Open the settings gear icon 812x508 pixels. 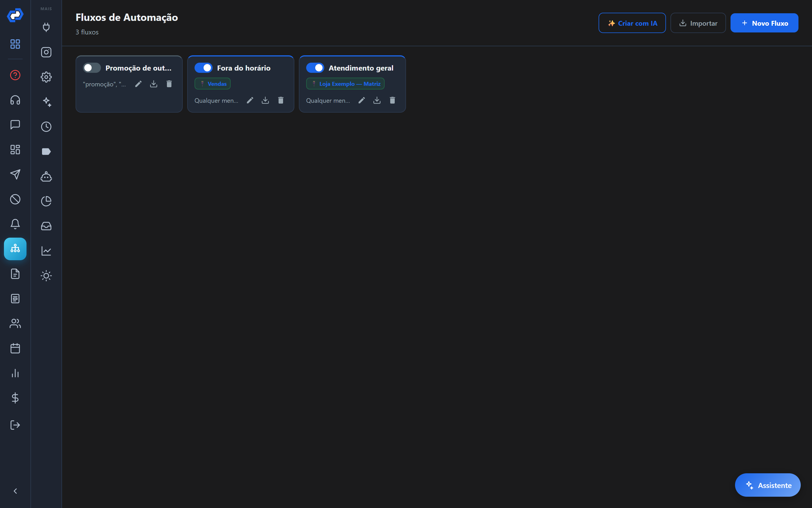click(x=46, y=77)
